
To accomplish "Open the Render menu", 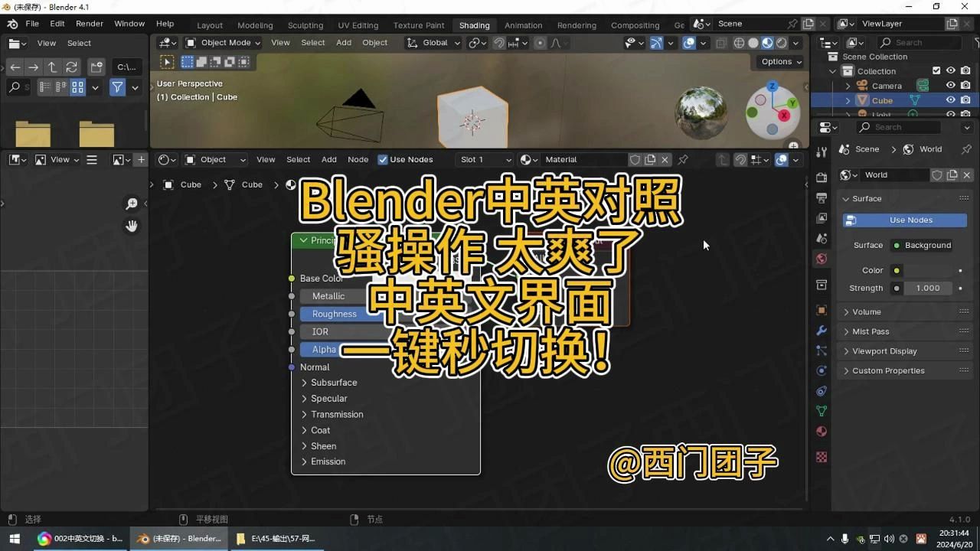I will (x=90, y=24).
